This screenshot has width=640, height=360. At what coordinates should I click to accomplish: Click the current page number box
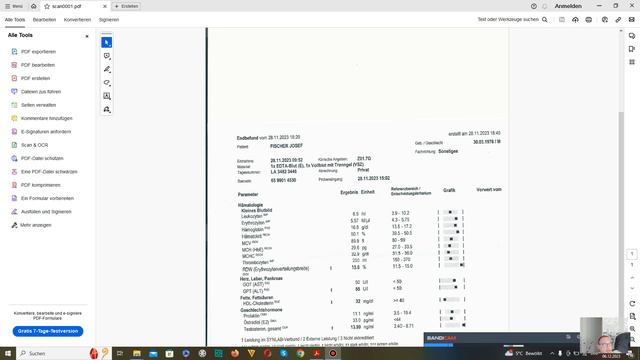[x=632, y=254]
